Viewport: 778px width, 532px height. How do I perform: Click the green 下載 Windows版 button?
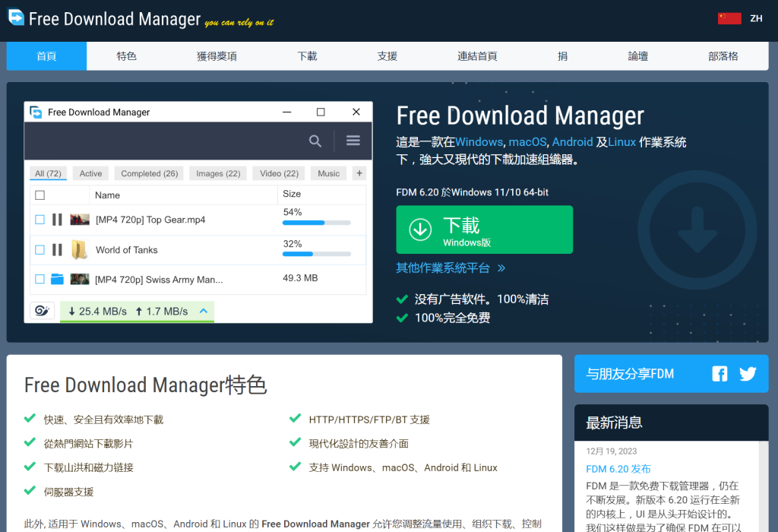pyautogui.click(x=484, y=230)
